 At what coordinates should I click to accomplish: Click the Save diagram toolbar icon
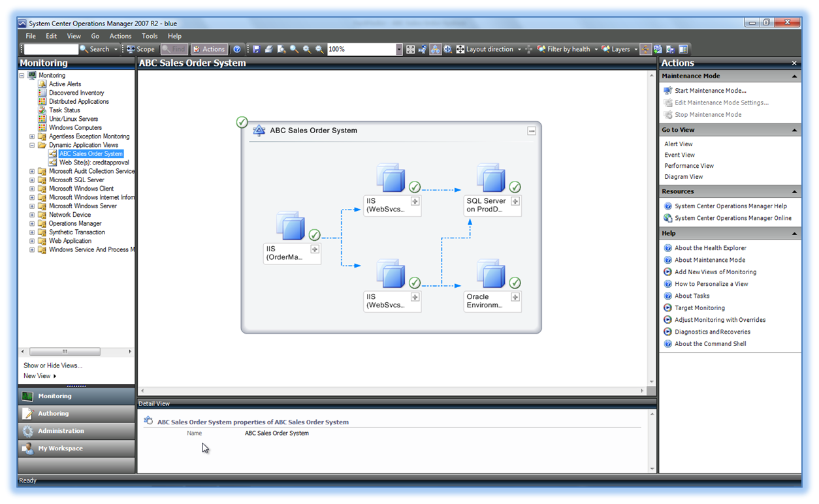(x=256, y=49)
